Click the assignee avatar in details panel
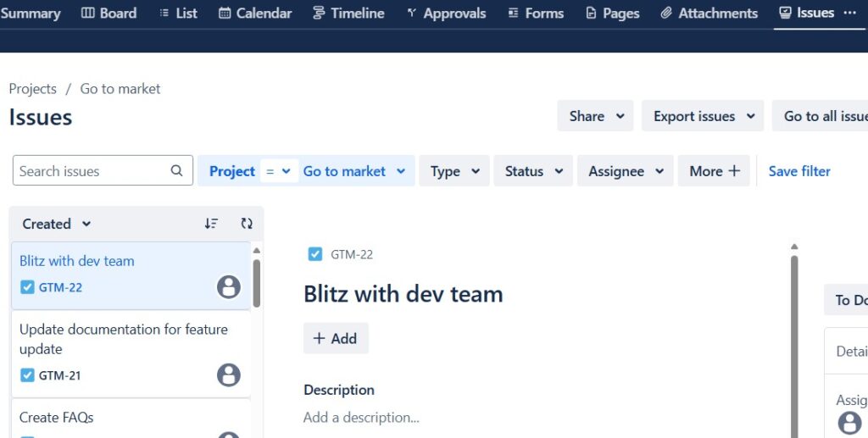The width and height of the screenshot is (868, 438). [x=849, y=423]
